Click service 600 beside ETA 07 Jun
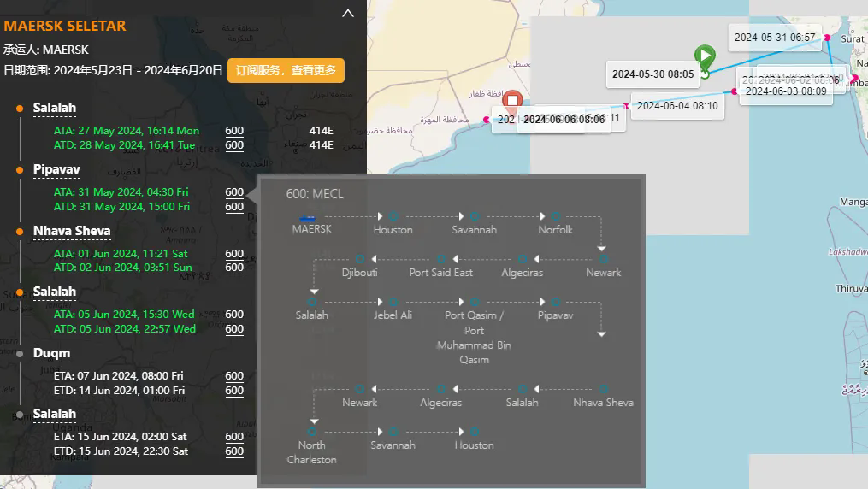 tap(234, 375)
